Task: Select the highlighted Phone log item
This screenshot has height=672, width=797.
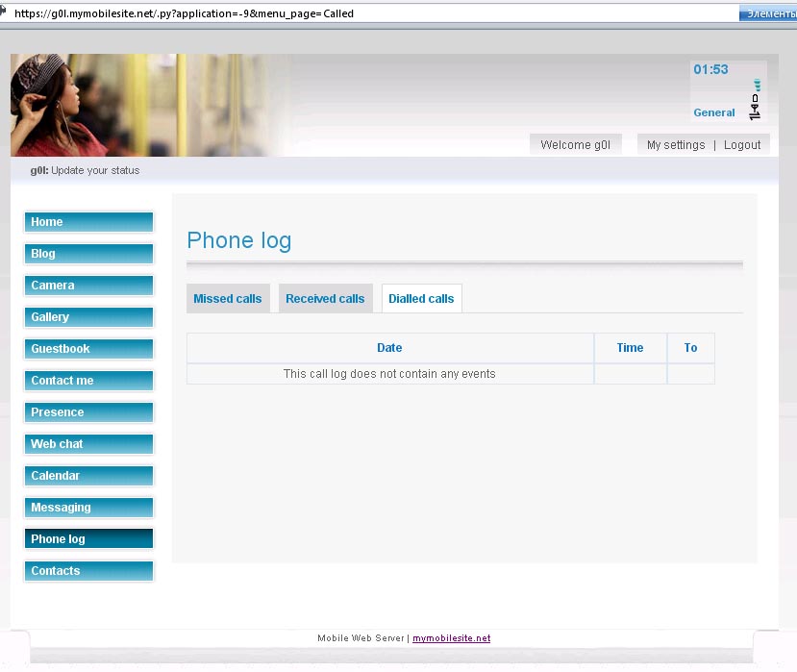Action: coord(88,538)
